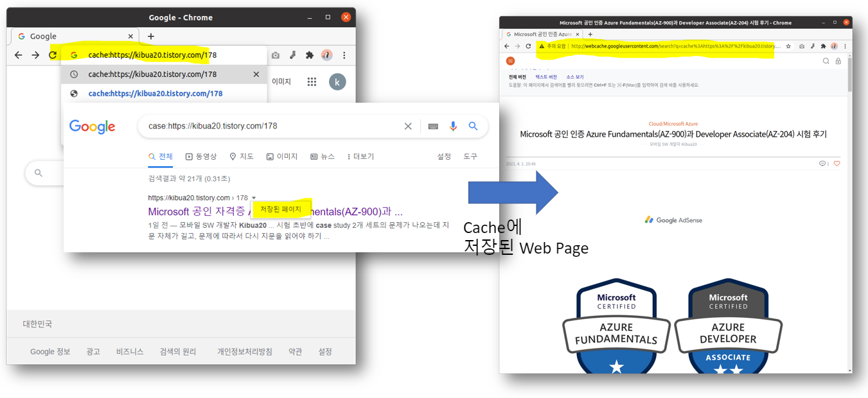Go back in the Google Chrome window
Image resolution: width=868 pixels, height=398 pixels.
(x=19, y=55)
